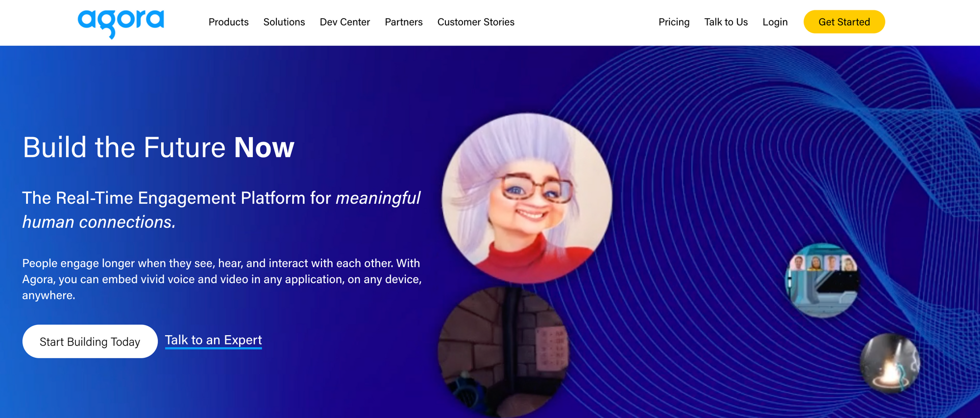Go to the Partners menu item
980x418 pixels.
click(x=404, y=22)
